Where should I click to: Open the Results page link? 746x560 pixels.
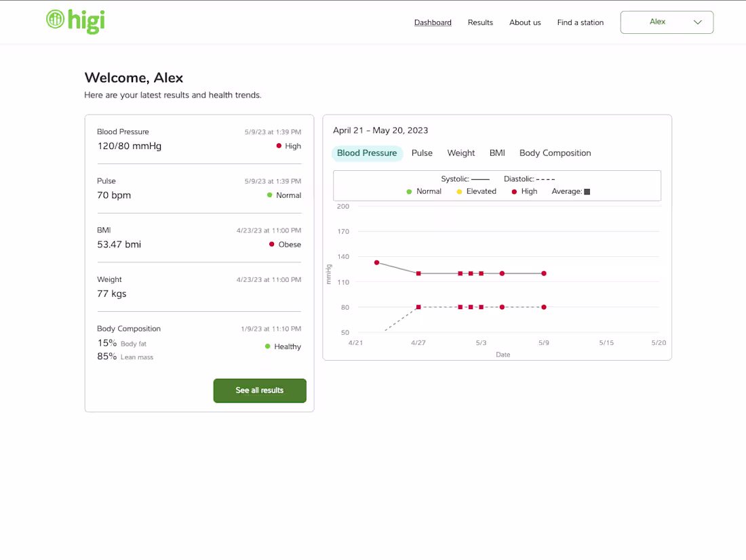[x=480, y=22]
